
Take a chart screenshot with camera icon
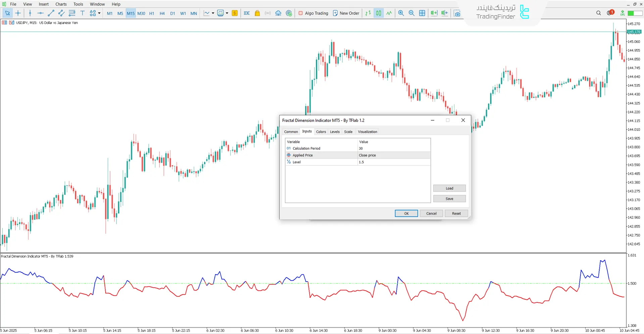tap(457, 13)
